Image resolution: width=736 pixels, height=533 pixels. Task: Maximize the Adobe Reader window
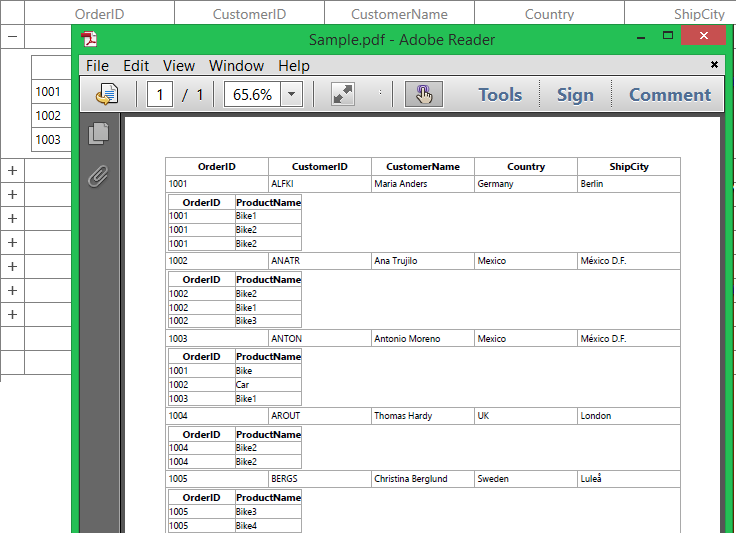[x=667, y=35]
